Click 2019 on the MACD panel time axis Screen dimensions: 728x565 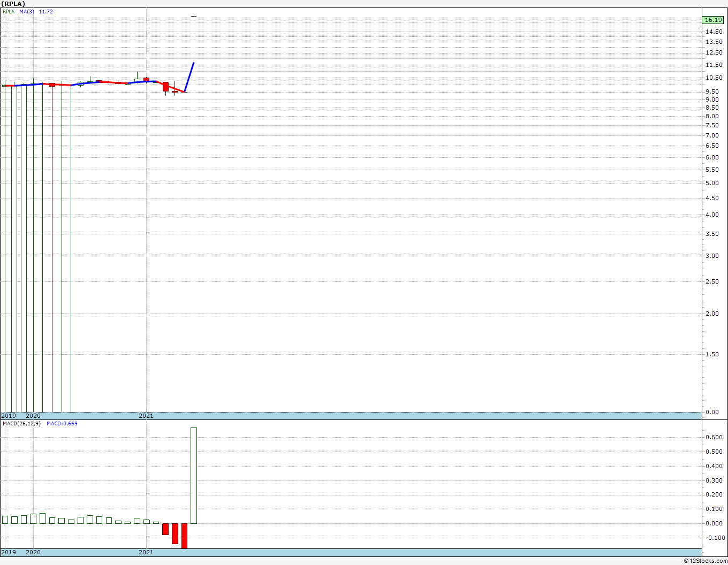9,552
